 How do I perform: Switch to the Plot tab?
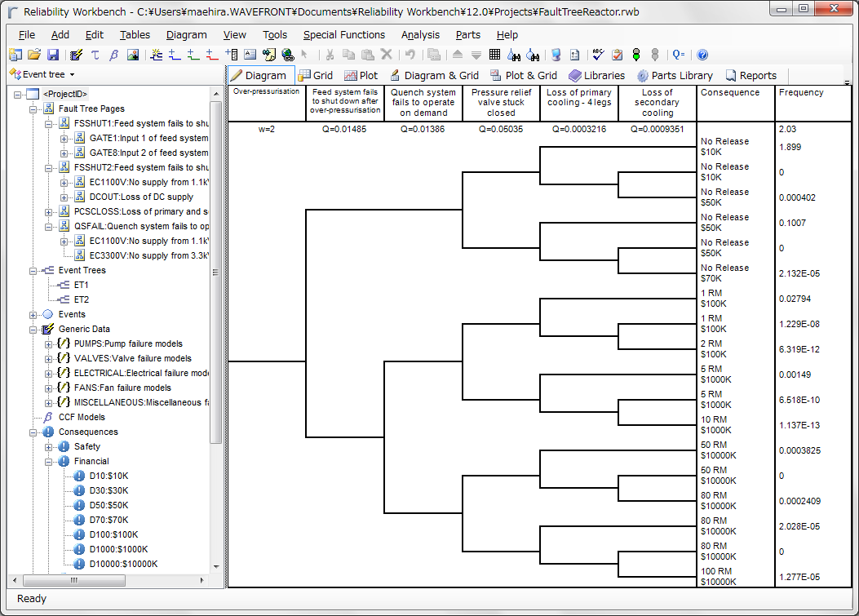361,76
